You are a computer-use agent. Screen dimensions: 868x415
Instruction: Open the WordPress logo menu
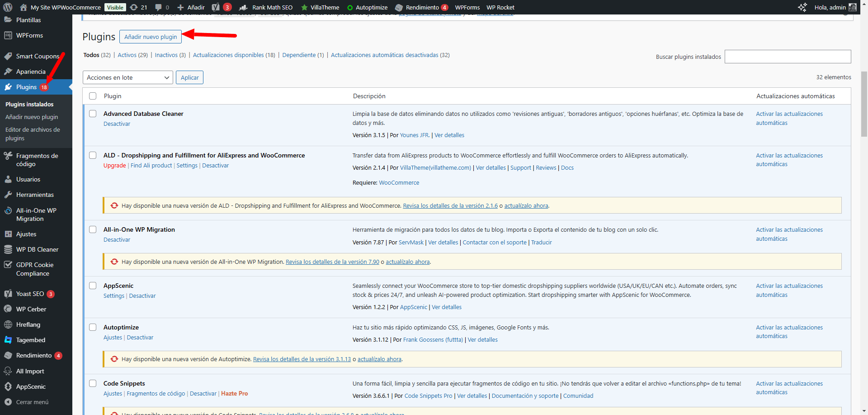[x=8, y=7]
